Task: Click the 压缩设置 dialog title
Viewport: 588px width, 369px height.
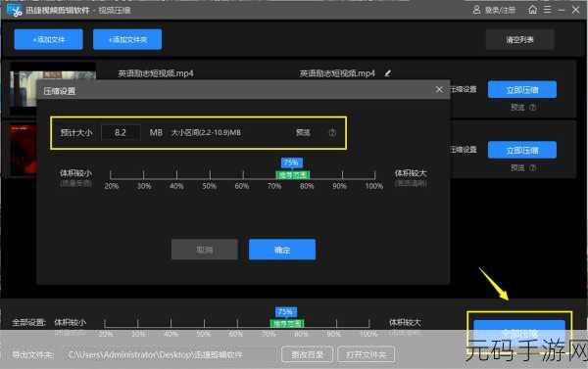Action: point(59,91)
